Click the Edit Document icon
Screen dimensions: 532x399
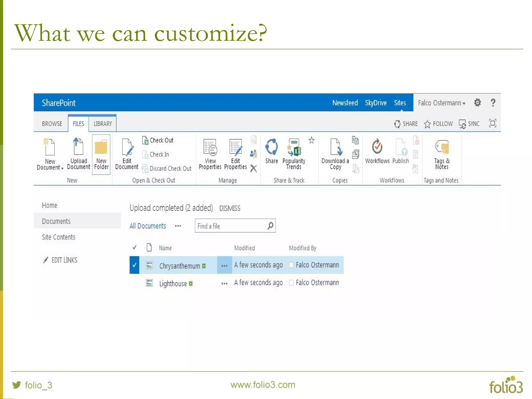click(127, 147)
